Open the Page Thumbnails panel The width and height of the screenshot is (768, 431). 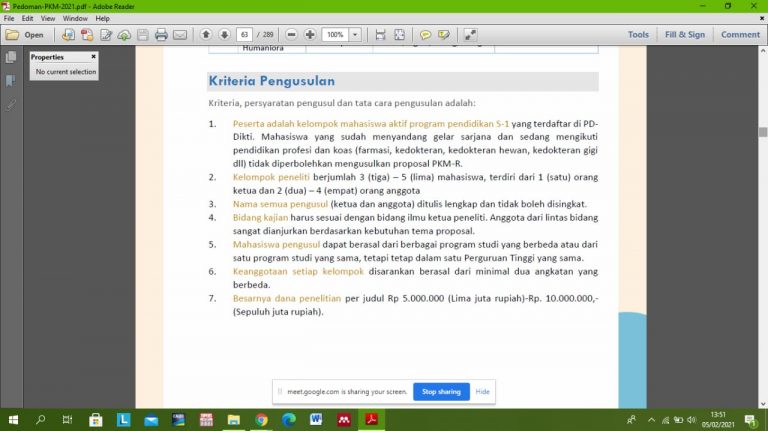pos(11,58)
